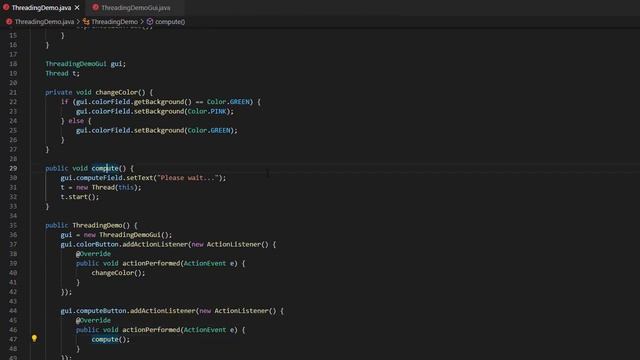Switch to the ThreadingDemo.java editor tab

(41, 7)
